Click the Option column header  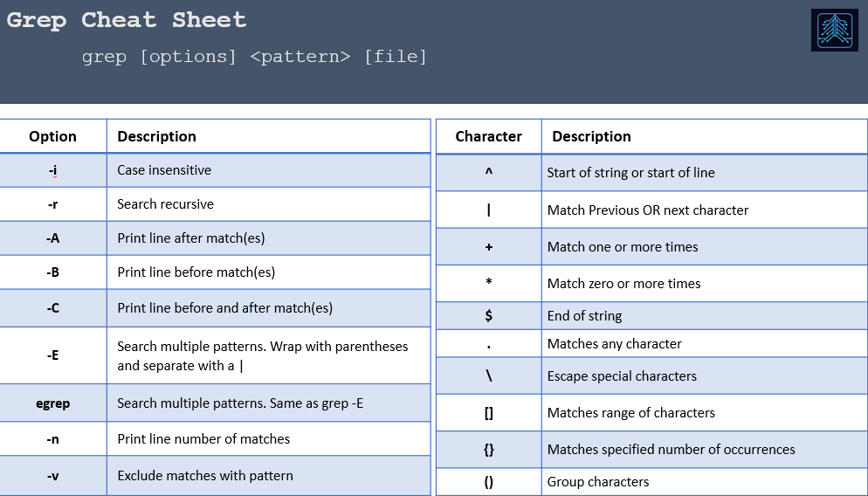[52, 136]
